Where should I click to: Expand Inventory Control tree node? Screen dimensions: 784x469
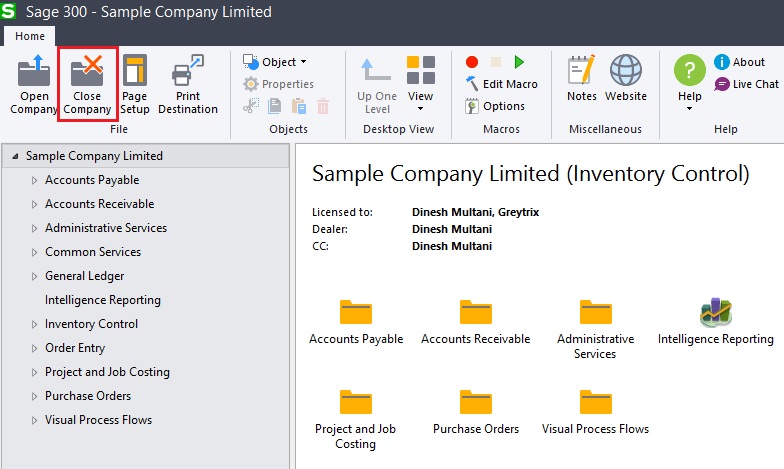coord(34,324)
